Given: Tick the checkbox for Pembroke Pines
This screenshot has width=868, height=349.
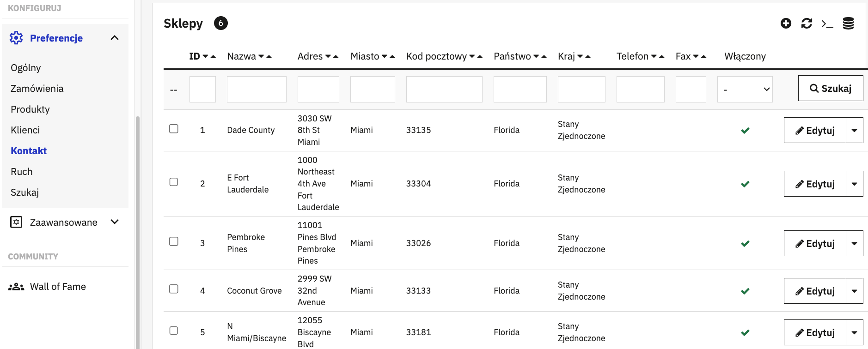Looking at the screenshot, I should pos(174,241).
